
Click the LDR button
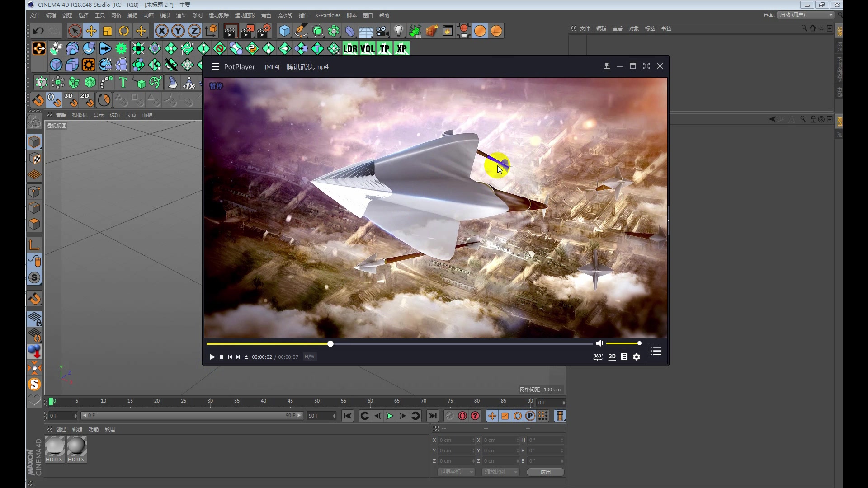[350, 49]
